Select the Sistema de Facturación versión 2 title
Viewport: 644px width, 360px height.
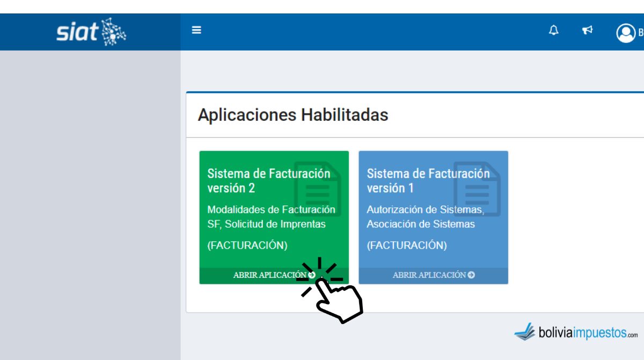(268, 181)
